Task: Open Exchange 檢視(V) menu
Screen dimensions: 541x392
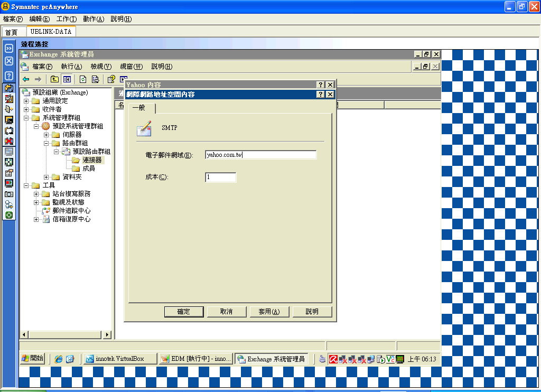Action: pos(101,67)
